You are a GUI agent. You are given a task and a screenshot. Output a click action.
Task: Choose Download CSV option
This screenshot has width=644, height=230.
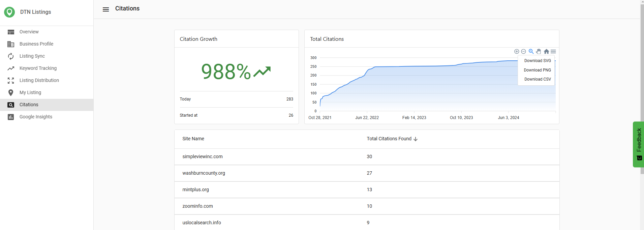(x=538, y=79)
